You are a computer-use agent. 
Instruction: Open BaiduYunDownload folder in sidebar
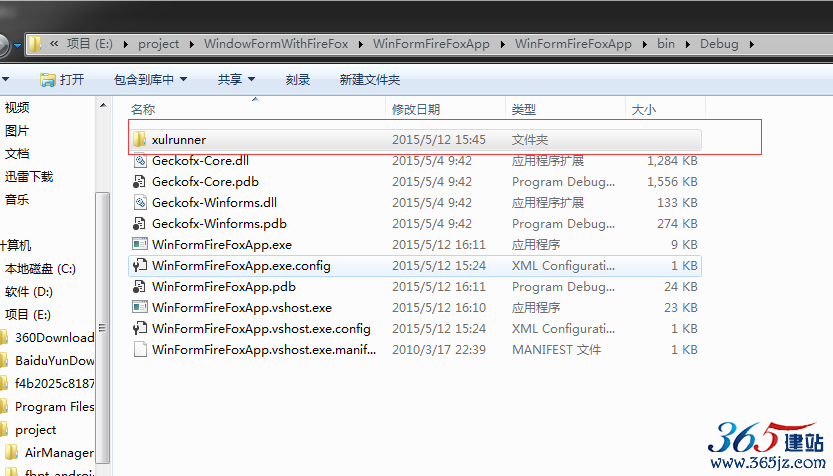point(54,361)
